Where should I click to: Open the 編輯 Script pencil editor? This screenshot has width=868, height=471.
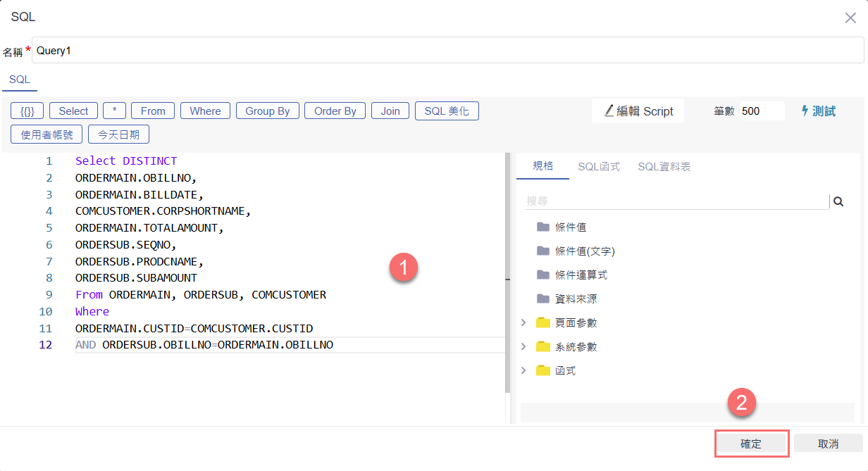tap(638, 111)
